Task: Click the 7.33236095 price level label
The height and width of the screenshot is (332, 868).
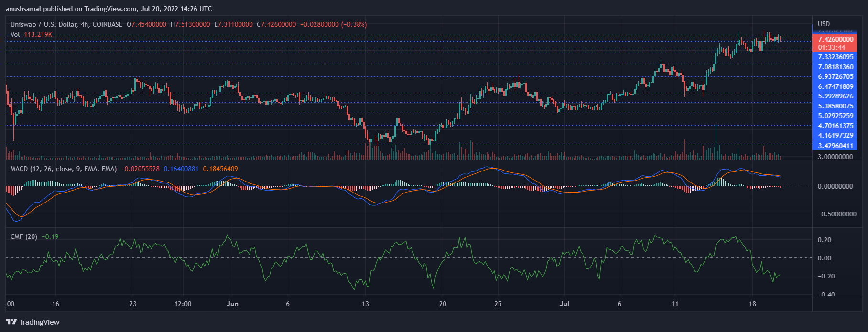Action: (x=835, y=57)
